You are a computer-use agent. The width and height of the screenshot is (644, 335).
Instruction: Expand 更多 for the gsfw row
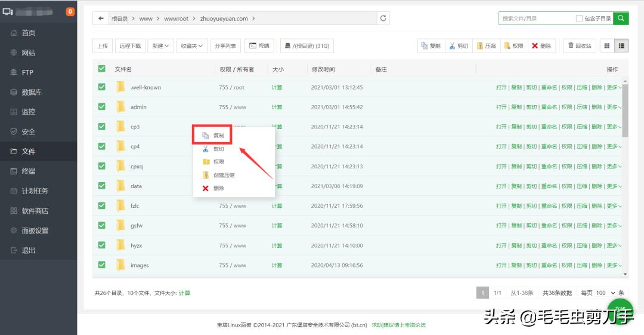[x=614, y=226]
